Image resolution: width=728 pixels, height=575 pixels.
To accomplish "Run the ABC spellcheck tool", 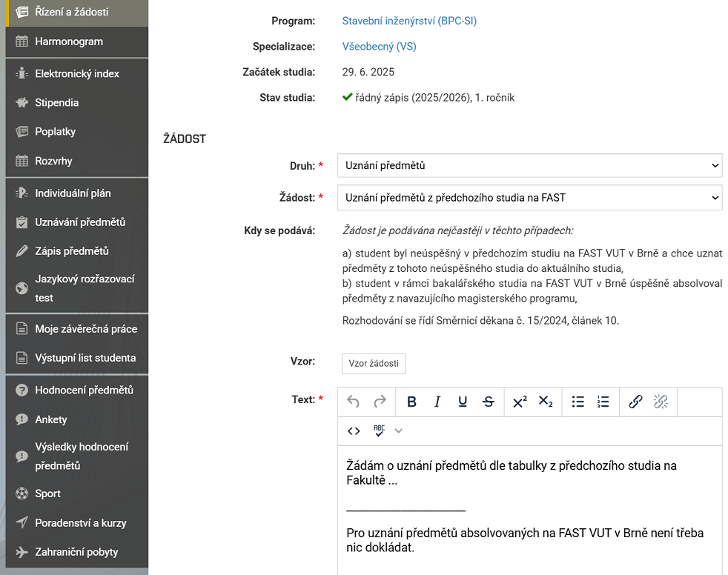I will tap(380, 431).
